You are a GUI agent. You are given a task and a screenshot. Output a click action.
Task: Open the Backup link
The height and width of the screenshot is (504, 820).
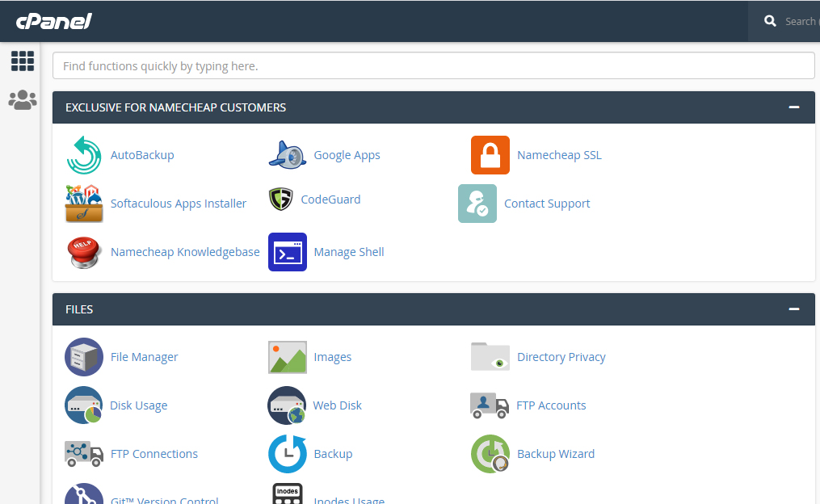(x=333, y=454)
